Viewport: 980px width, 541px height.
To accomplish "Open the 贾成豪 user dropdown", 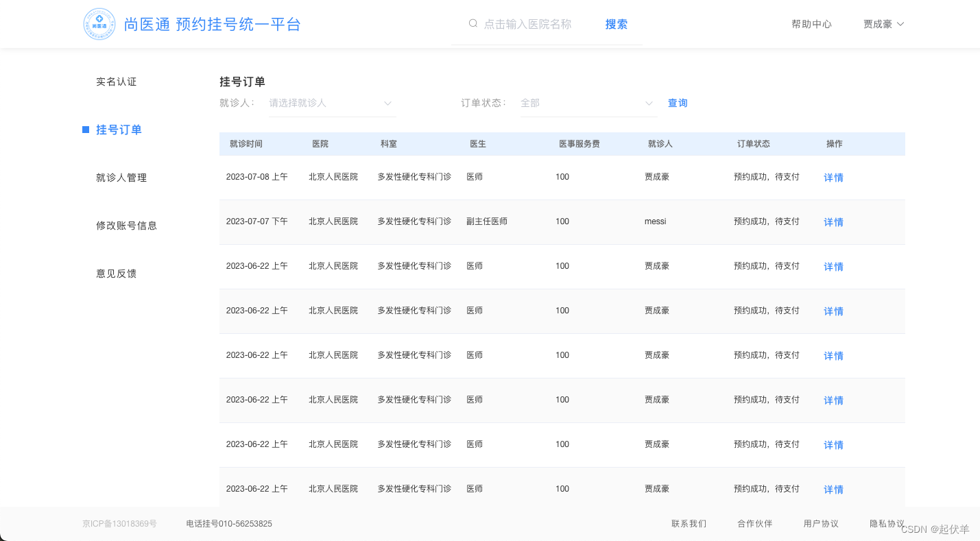I will tap(883, 24).
